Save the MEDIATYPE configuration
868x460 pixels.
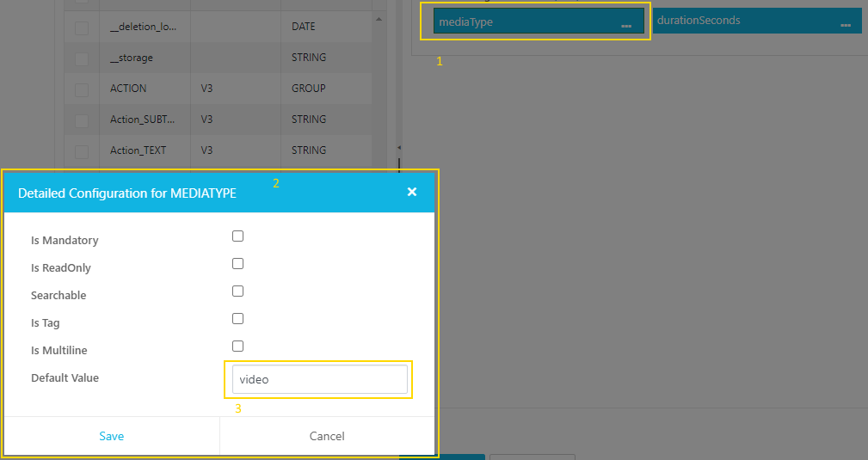click(x=112, y=436)
